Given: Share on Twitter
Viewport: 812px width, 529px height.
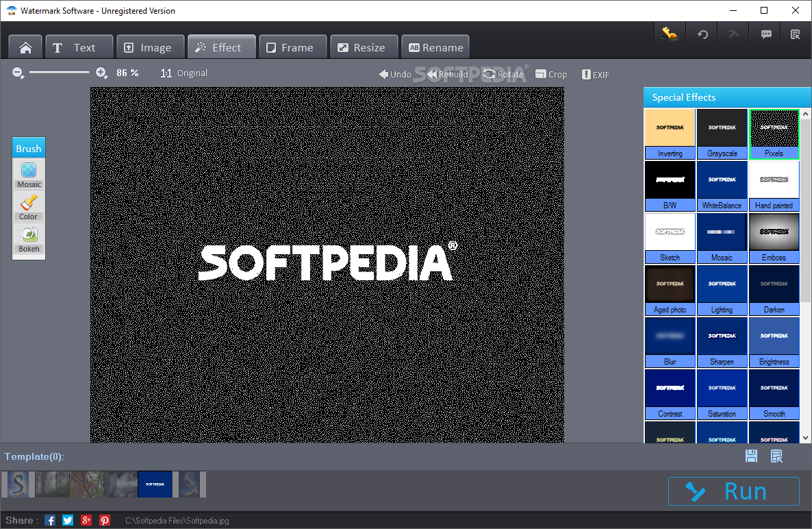Looking at the screenshot, I should click(x=68, y=520).
